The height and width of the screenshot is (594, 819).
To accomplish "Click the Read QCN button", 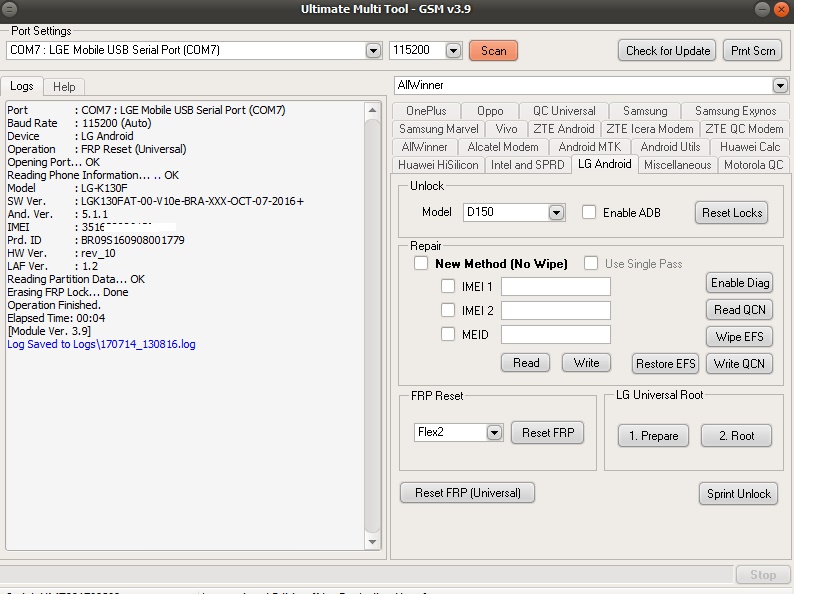I will (x=740, y=310).
